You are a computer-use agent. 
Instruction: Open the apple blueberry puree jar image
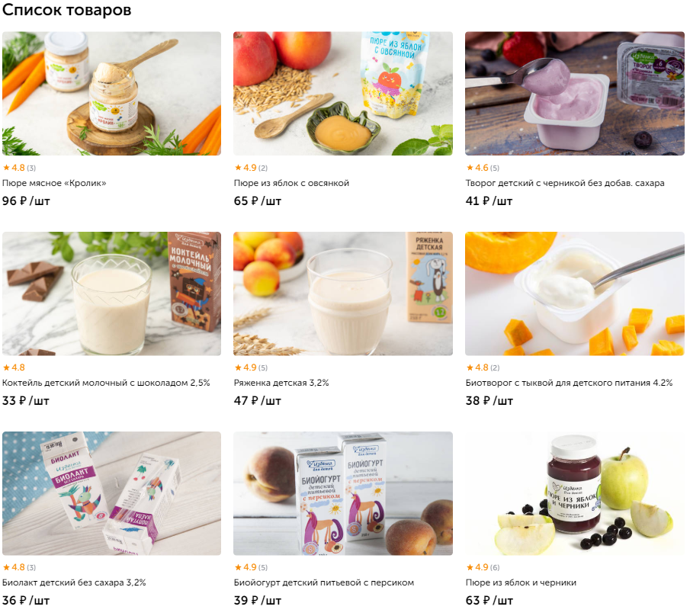575,493
